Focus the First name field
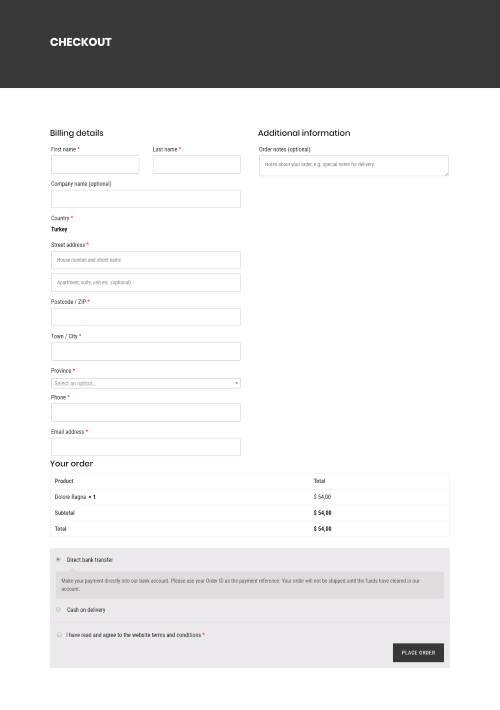500x710 pixels. click(x=95, y=165)
